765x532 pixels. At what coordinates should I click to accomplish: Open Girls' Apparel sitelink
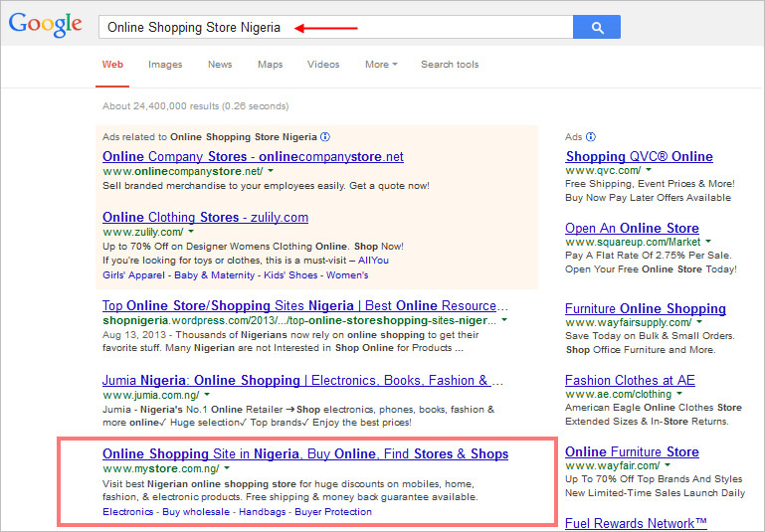133,275
